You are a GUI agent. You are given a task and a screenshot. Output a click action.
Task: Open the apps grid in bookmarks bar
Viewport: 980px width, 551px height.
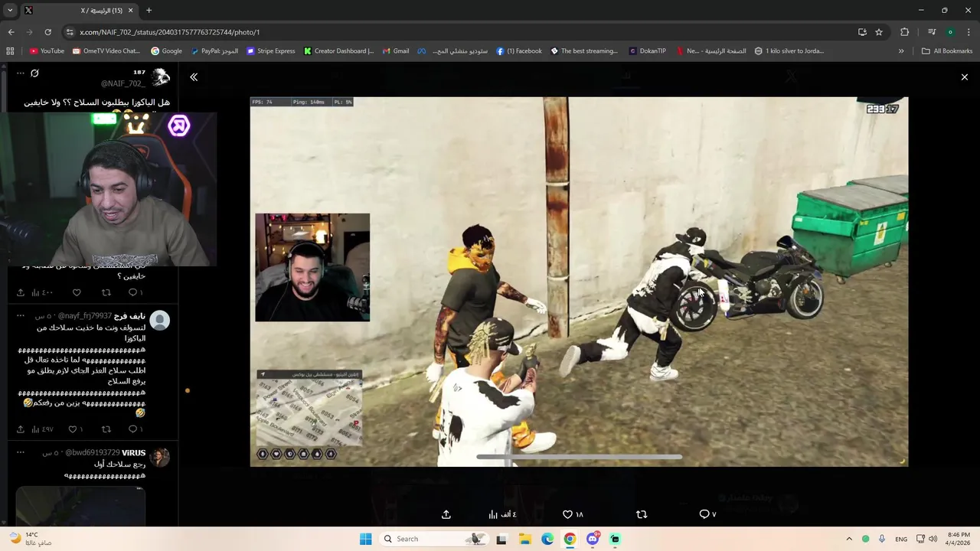pos(10,51)
